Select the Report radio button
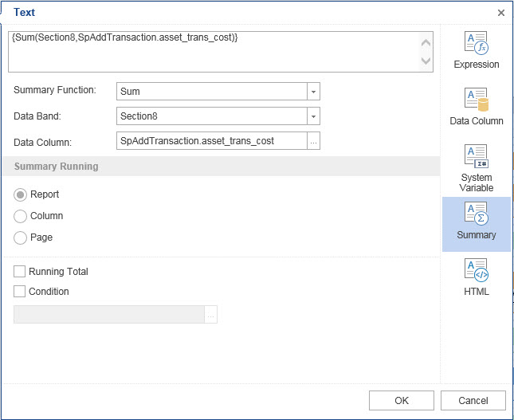The height and width of the screenshot is (420, 514). (21, 194)
